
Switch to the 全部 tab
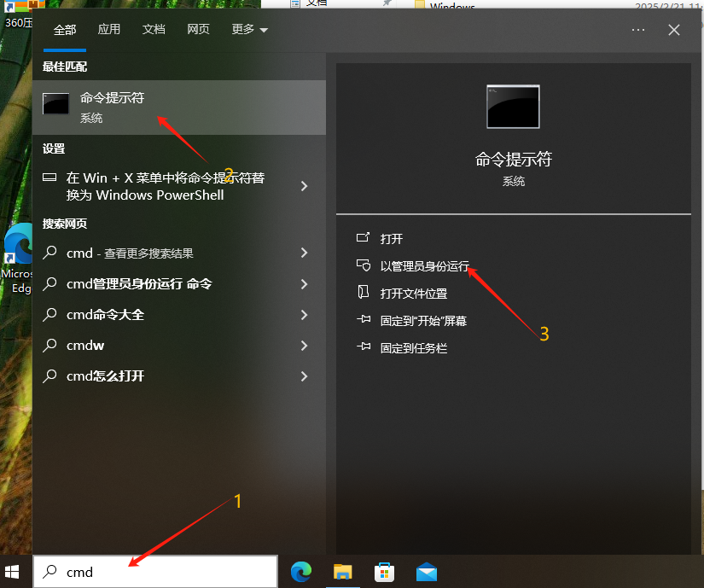point(65,30)
